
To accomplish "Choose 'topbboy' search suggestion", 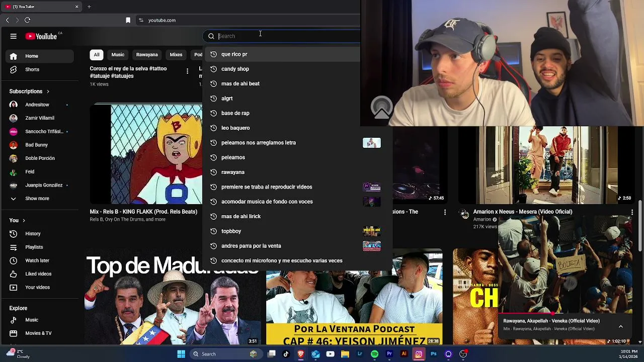I will pyautogui.click(x=297, y=231).
